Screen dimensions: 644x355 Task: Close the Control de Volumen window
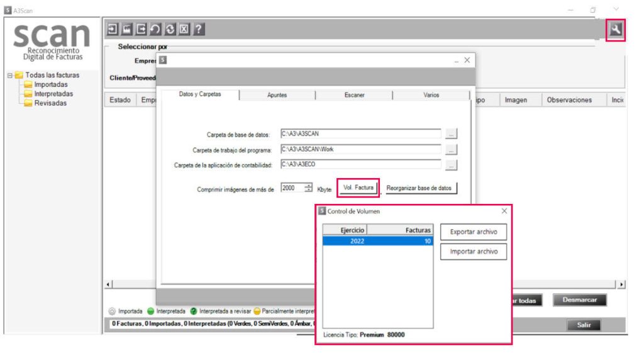(504, 211)
